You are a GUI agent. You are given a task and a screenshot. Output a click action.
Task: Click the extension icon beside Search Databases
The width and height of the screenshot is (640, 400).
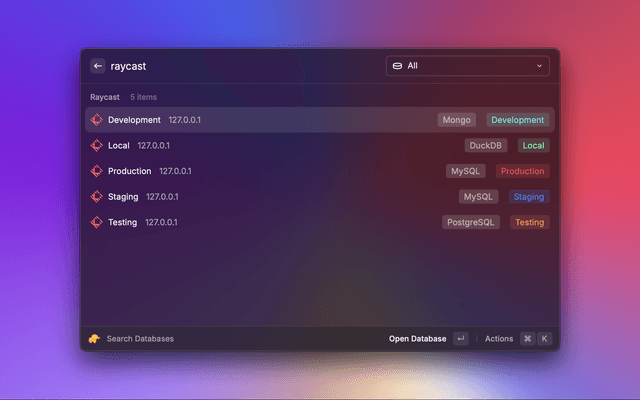[x=94, y=339]
